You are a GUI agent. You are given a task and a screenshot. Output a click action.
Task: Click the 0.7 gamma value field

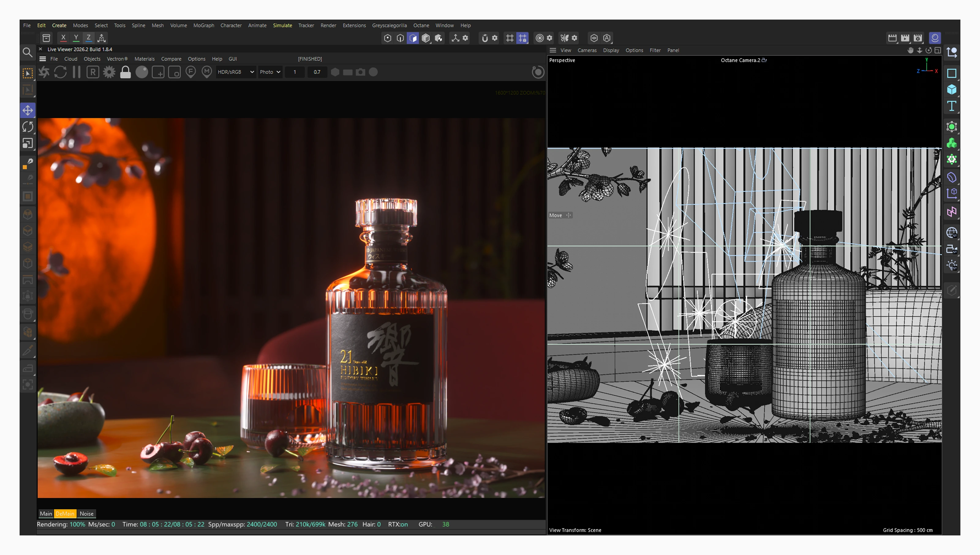pyautogui.click(x=317, y=72)
